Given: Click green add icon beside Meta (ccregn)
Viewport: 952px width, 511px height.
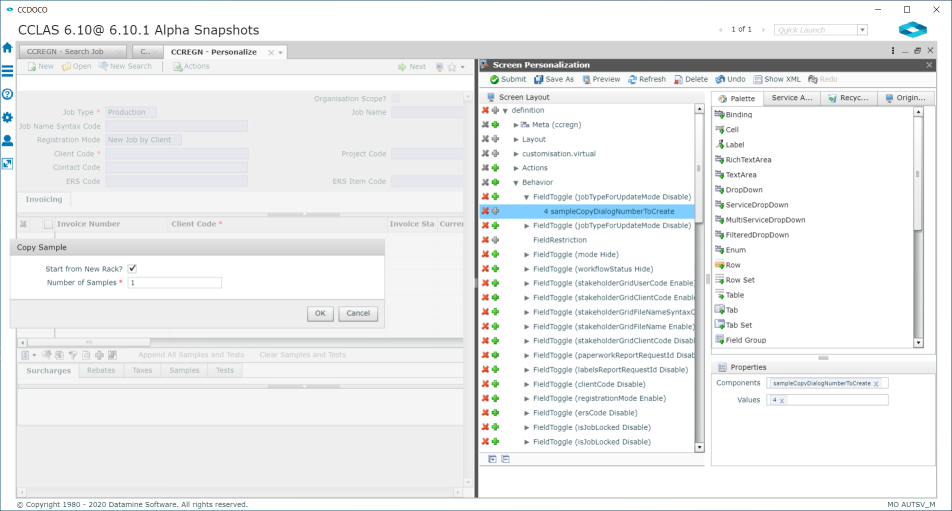Looking at the screenshot, I should 495,124.
